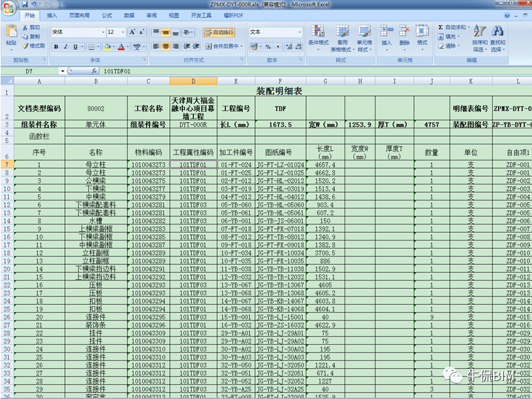Increase font size with the grow-font A icon

132,32
